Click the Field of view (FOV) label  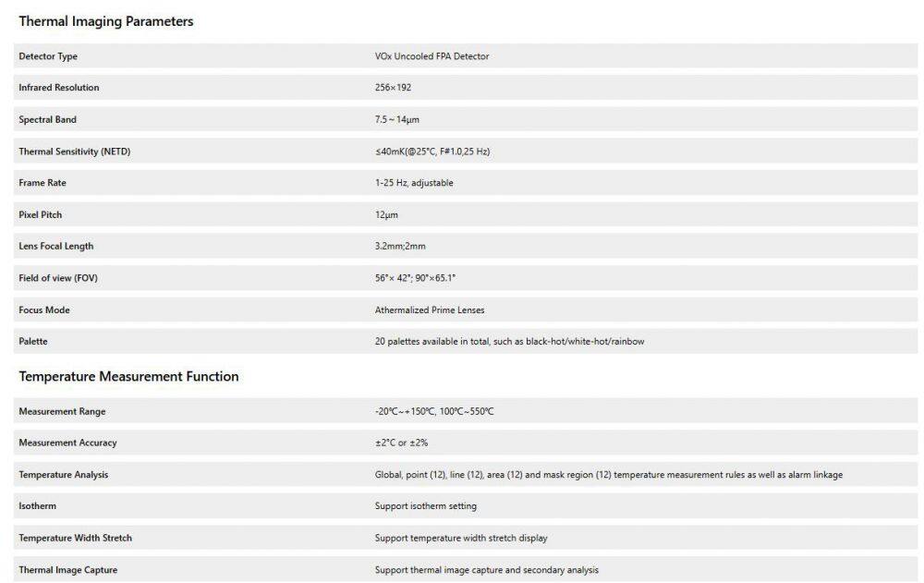coord(58,278)
